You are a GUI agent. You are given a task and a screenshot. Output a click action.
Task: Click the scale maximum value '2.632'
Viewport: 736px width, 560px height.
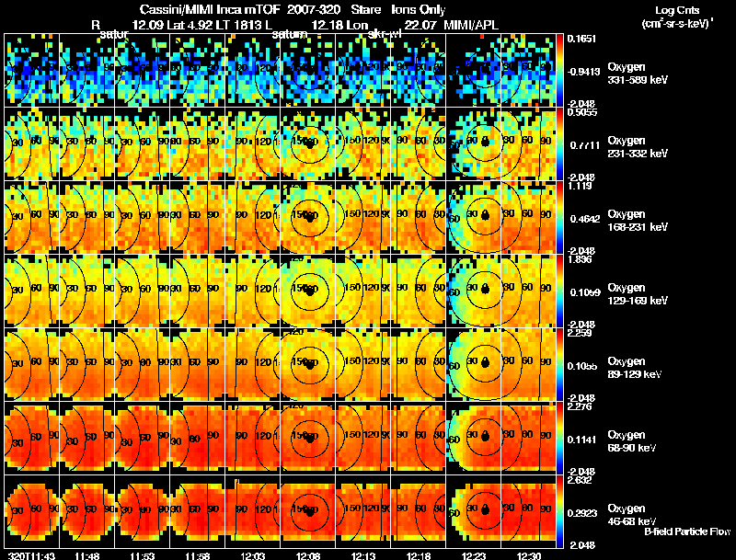pyautogui.click(x=580, y=480)
